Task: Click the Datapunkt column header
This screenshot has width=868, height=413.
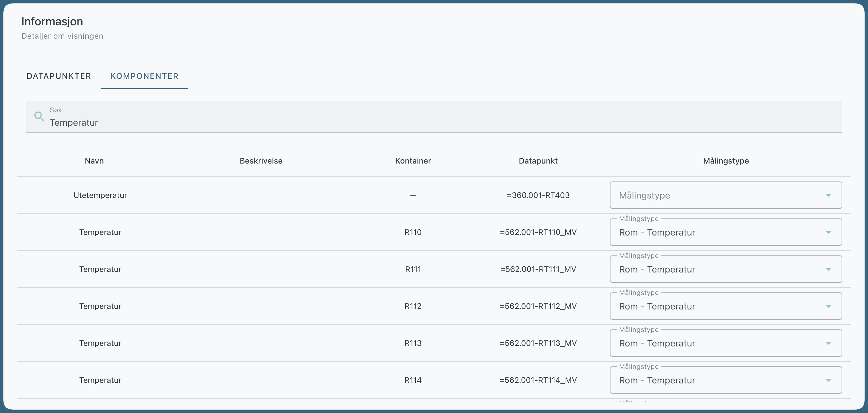Action: tap(538, 161)
